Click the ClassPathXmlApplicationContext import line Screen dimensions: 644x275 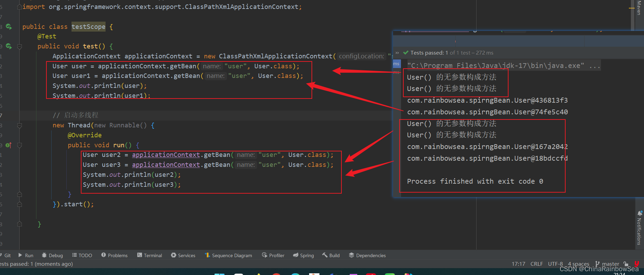pyautogui.click(x=162, y=7)
